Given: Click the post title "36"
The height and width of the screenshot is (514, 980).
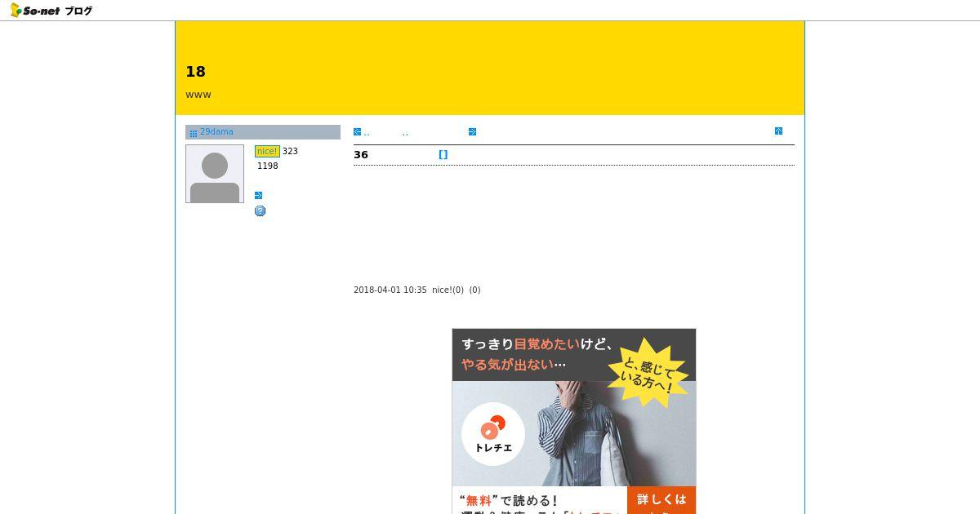Looking at the screenshot, I should coord(361,154).
